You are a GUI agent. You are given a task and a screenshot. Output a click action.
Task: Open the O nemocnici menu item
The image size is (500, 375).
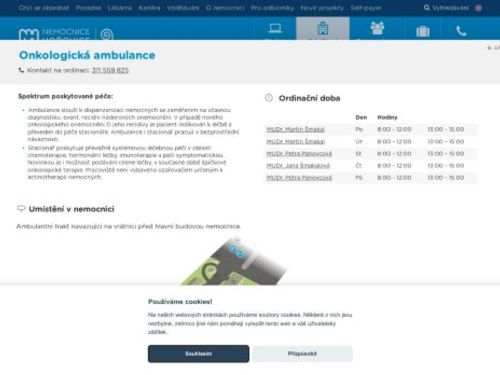[x=225, y=8]
